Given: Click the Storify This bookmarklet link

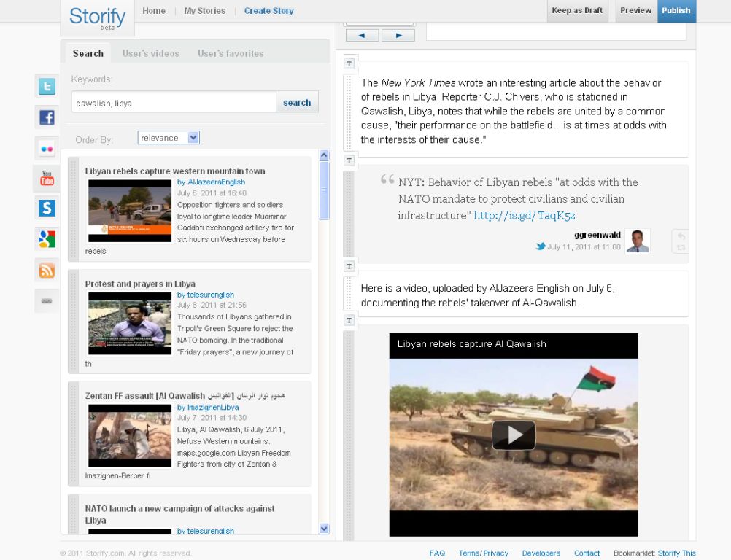Looking at the screenshot, I should tap(677, 553).
